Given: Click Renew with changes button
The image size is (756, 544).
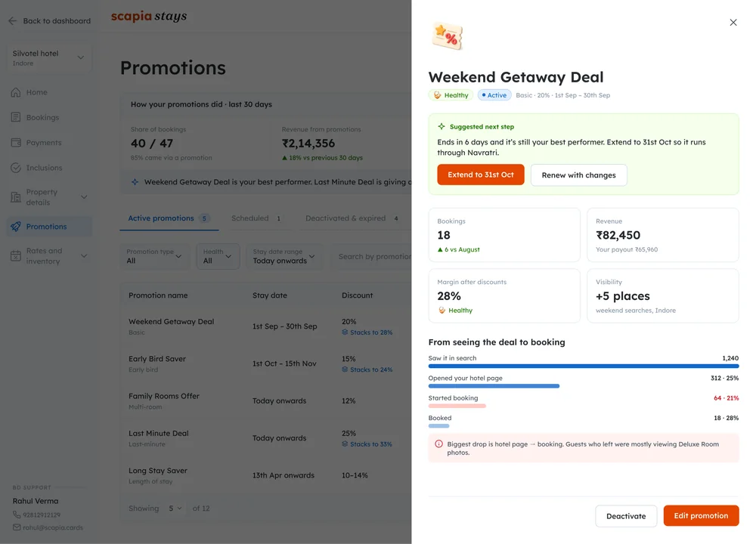Looking at the screenshot, I should [578, 175].
